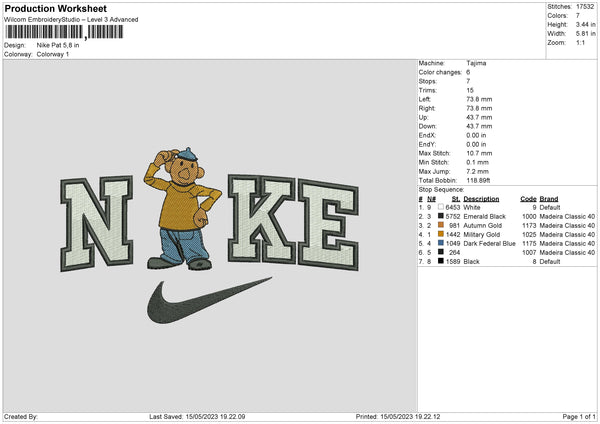The height and width of the screenshot is (424, 600).
Task: Click the 'Page 1 of 1' footer text
Action: 579,416
